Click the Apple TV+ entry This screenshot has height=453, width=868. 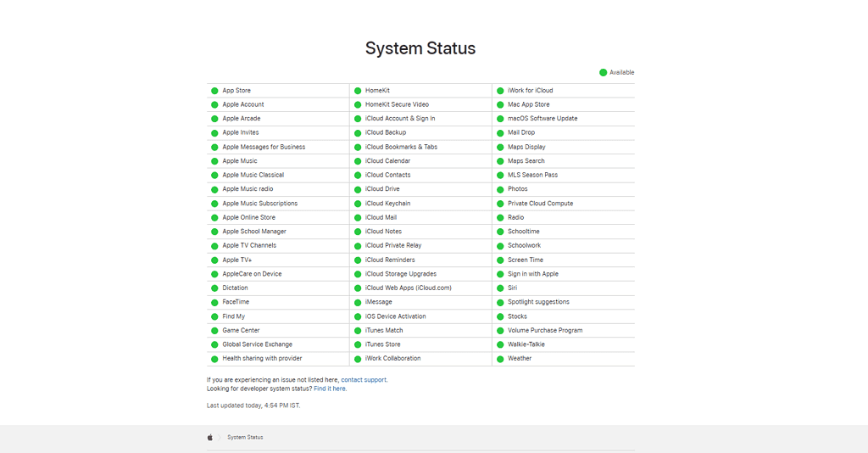[237, 260]
